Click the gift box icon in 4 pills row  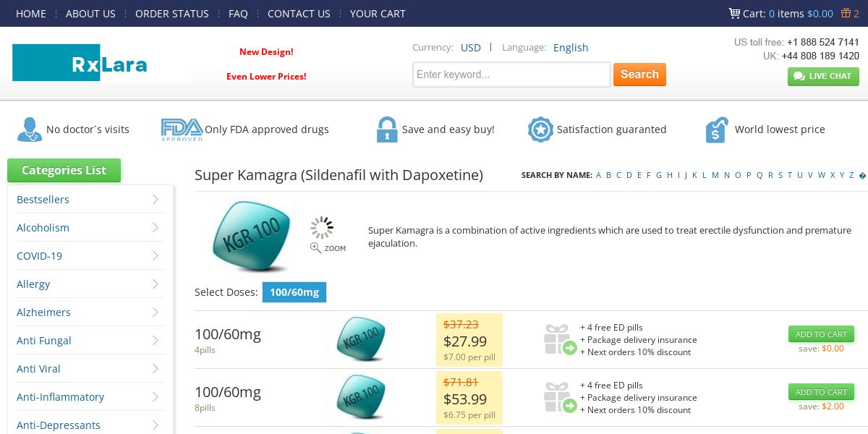pos(560,339)
